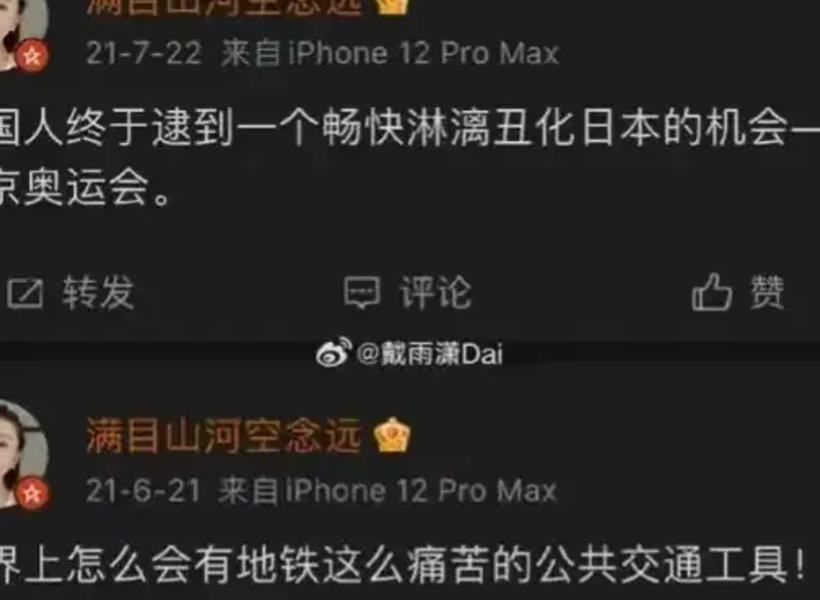This screenshot has height=600, width=820.
Task: Open username 满目山河空念远 on second post
Action: point(224,436)
